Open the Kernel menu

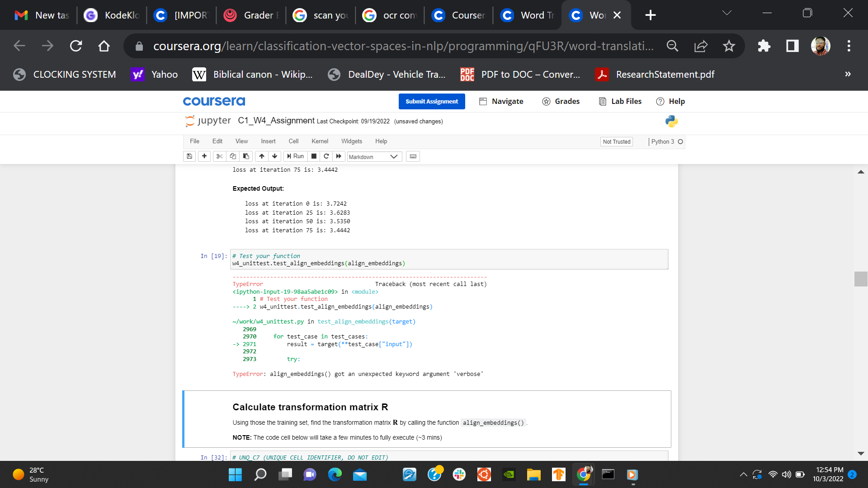coord(320,141)
